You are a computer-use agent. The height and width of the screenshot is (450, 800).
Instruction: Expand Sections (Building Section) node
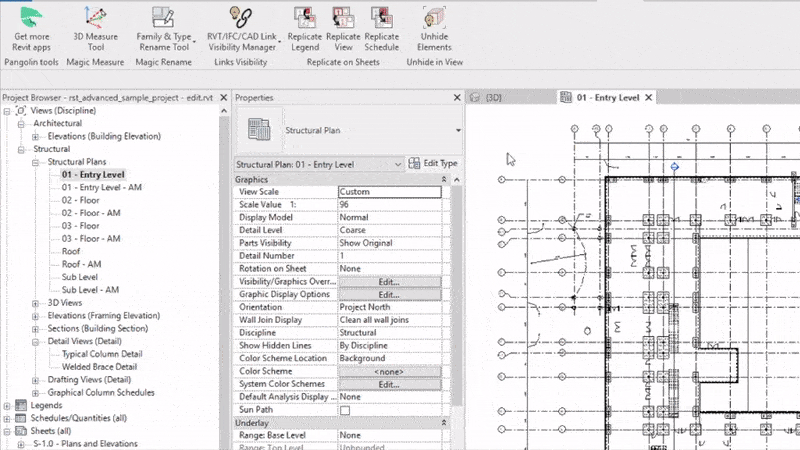tap(35, 329)
